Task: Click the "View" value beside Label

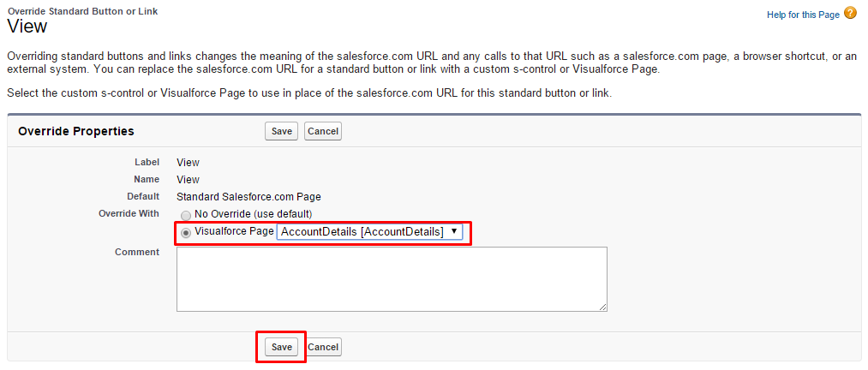Action: click(x=188, y=162)
